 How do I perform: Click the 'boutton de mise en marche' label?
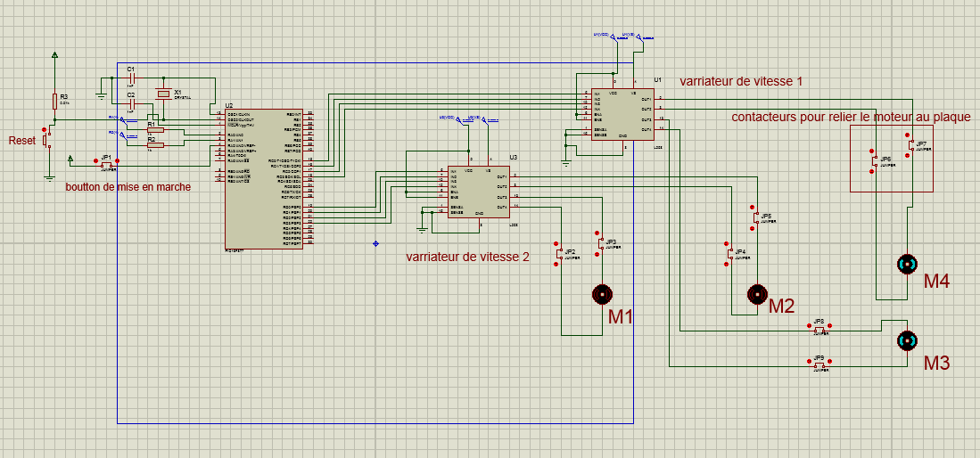pyautogui.click(x=128, y=187)
